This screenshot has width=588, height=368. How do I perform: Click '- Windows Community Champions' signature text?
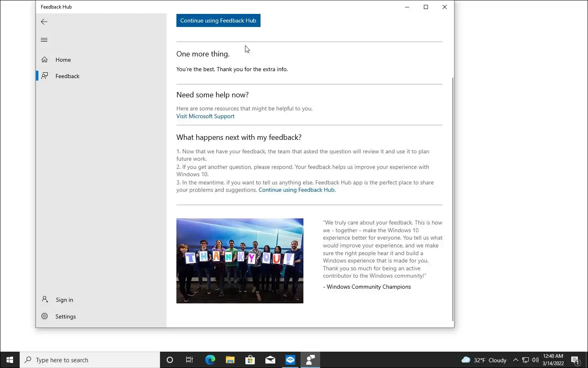[367, 287]
